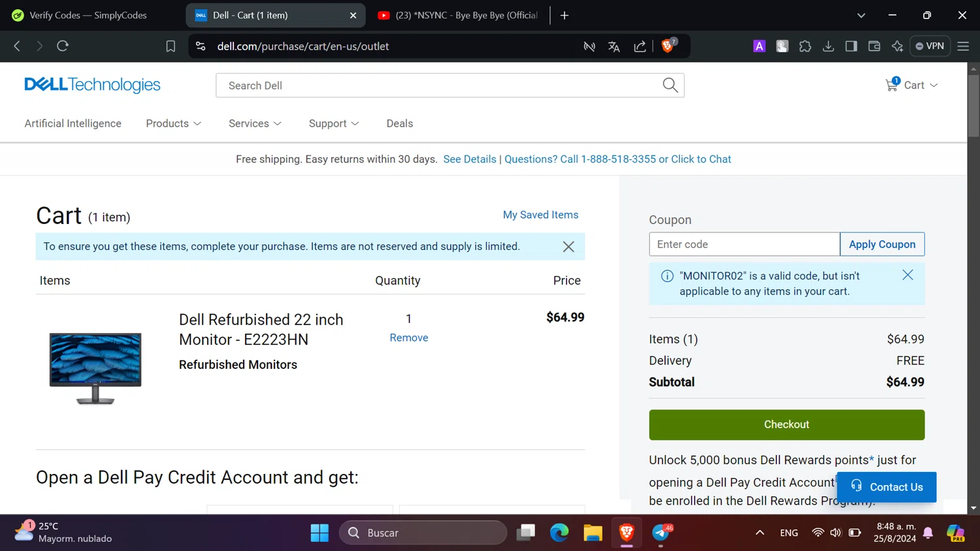Open Artificial Intelligence nav item
The width and height of the screenshot is (980, 551).
(73, 123)
